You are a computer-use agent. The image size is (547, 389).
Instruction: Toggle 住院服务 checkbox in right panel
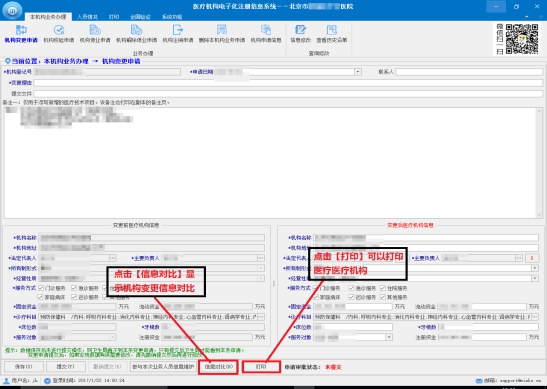point(383,288)
